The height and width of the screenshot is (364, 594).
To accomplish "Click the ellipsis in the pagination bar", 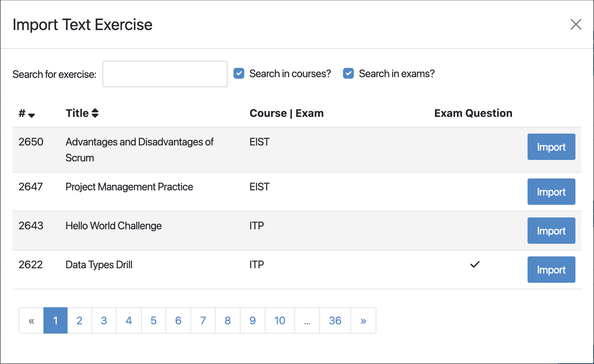I will pyautogui.click(x=307, y=320).
